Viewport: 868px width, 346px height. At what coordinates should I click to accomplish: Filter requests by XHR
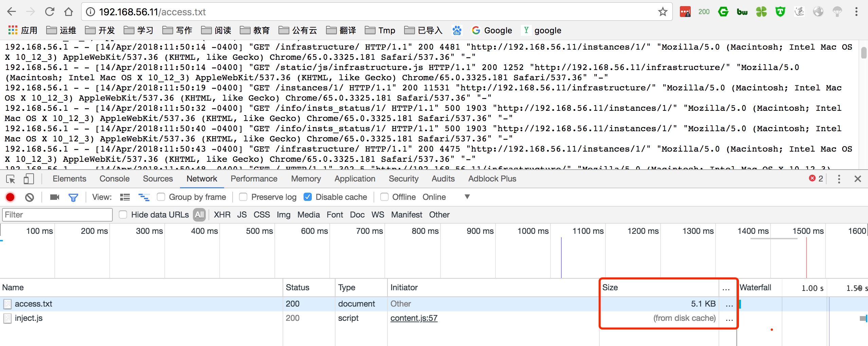click(x=222, y=215)
